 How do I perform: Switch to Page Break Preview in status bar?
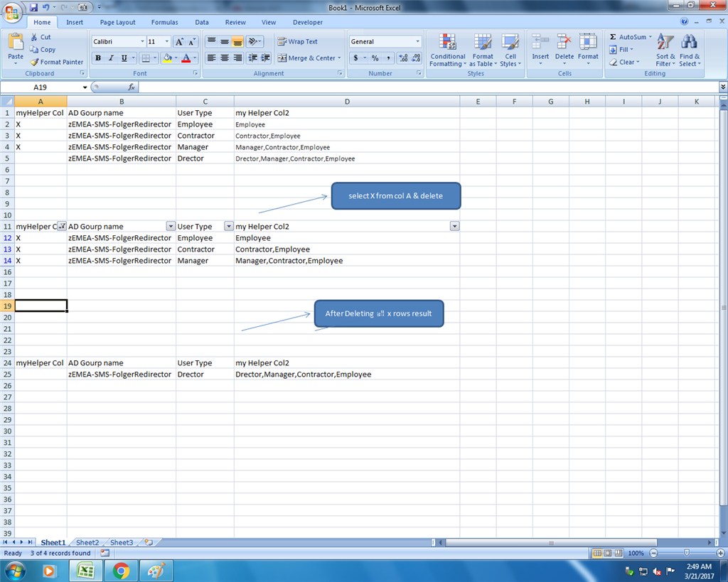point(619,554)
